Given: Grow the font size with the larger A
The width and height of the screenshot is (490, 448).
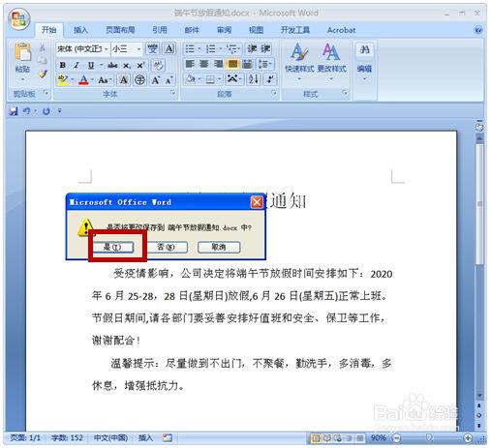Looking at the screenshot, I should click(156, 79).
